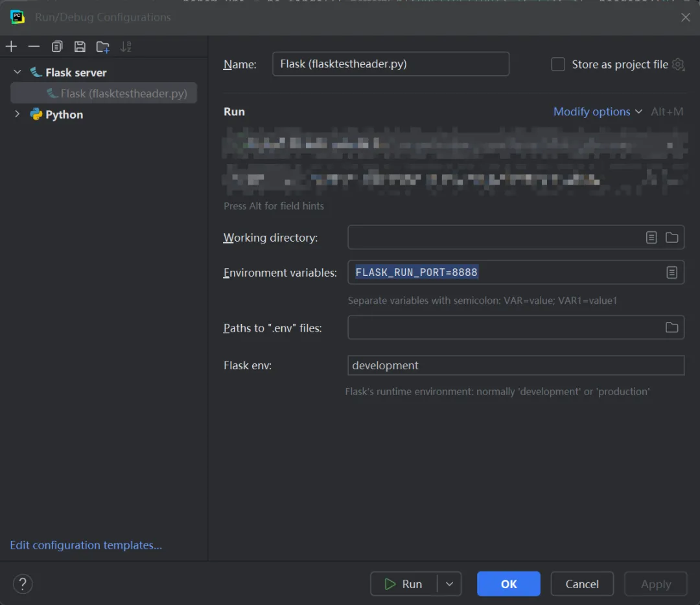Image resolution: width=700 pixels, height=605 pixels.
Task: Enable Store as project file checkbox
Action: tap(558, 64)
